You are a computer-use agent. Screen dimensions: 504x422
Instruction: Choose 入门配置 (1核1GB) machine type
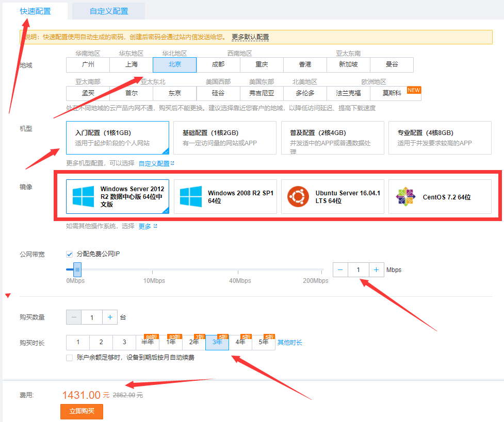tap(118, 138)
